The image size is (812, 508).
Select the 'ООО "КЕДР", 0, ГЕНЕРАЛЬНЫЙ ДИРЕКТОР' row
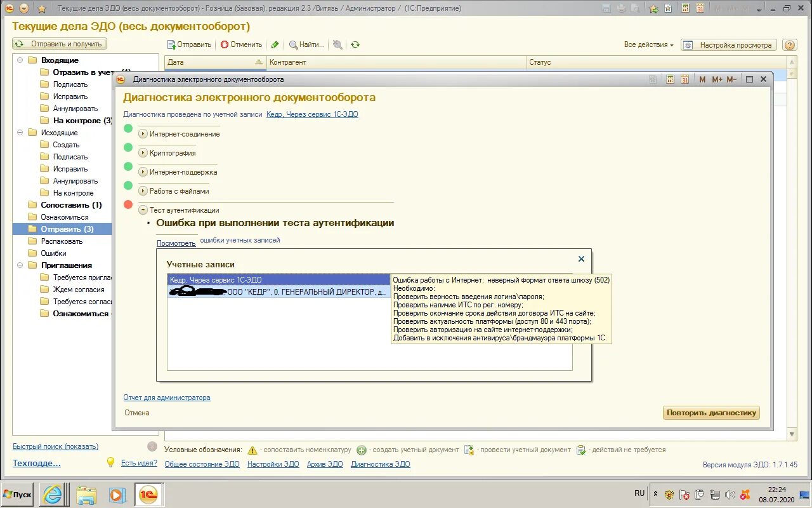(279, 291)
